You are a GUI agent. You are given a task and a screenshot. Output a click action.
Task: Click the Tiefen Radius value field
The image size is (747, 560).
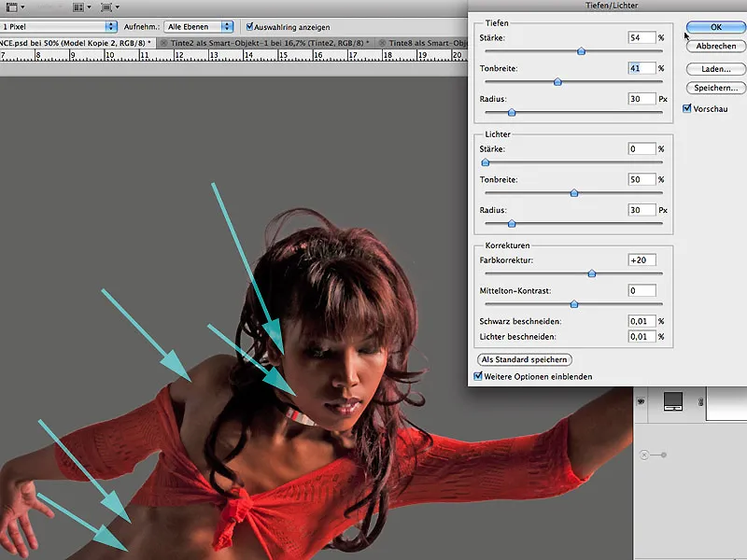(x=641, y=99)
